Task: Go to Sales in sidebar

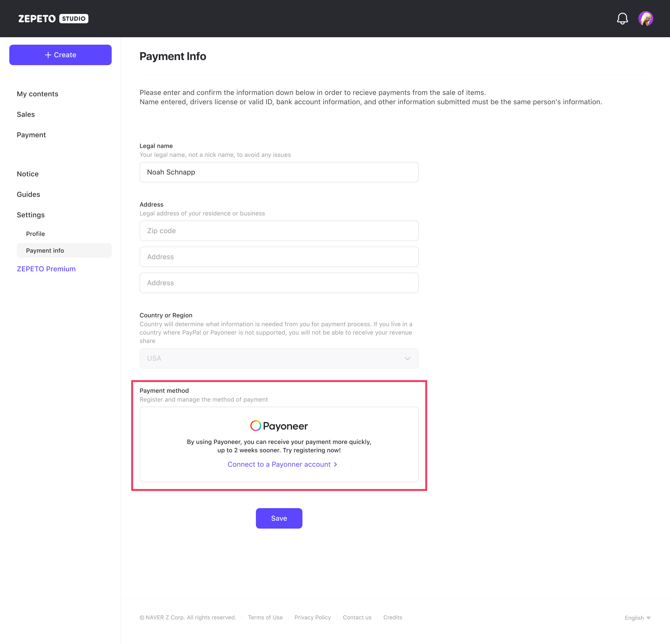Action: coord(26,114)
